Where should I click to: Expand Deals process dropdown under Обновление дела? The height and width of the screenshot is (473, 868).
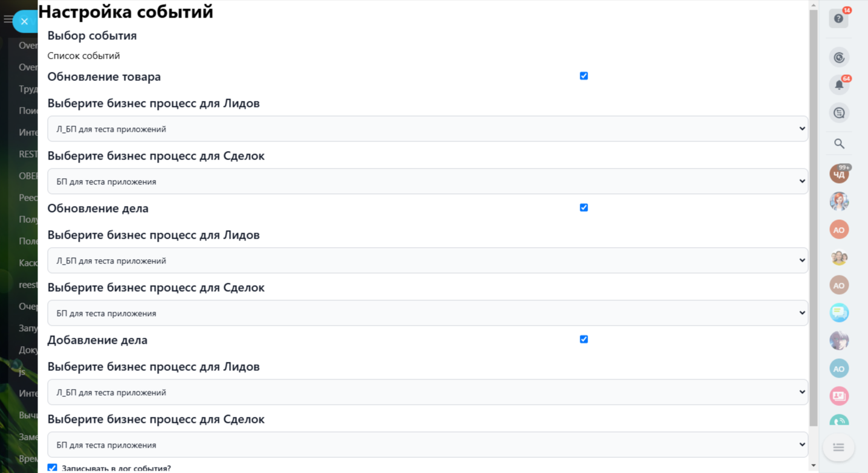(x=427, y=313)
